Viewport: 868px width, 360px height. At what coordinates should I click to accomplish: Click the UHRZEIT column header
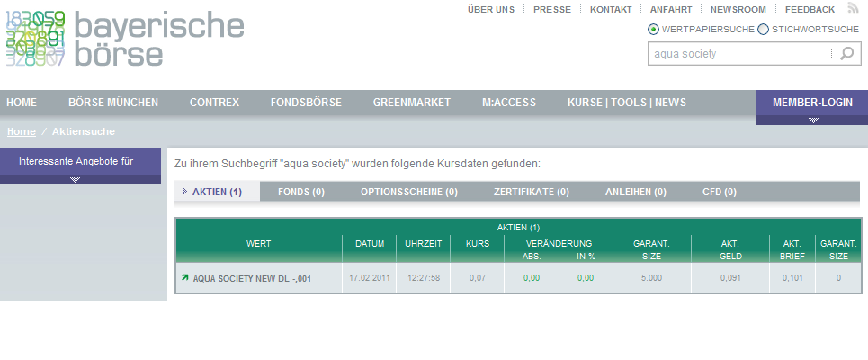coord(424,243)
